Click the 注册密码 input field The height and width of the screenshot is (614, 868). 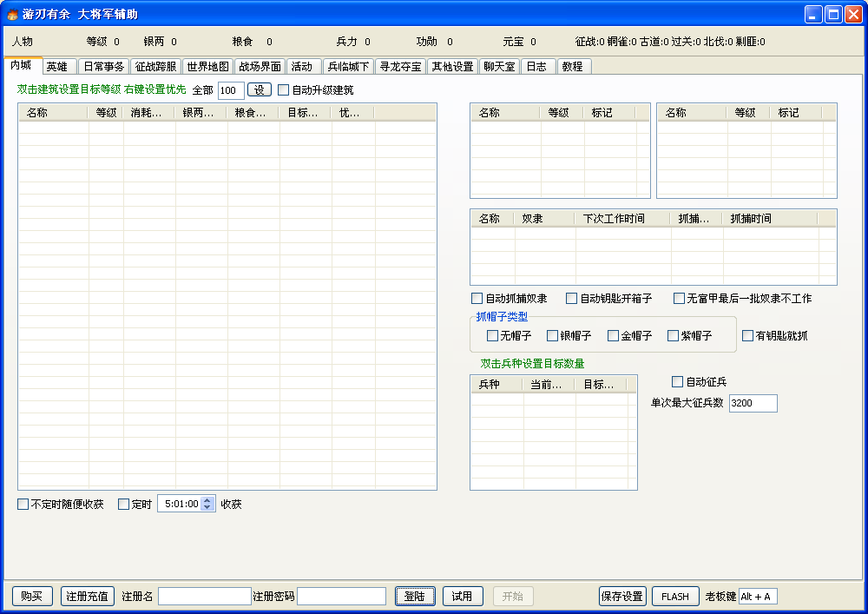click(341, 597)
